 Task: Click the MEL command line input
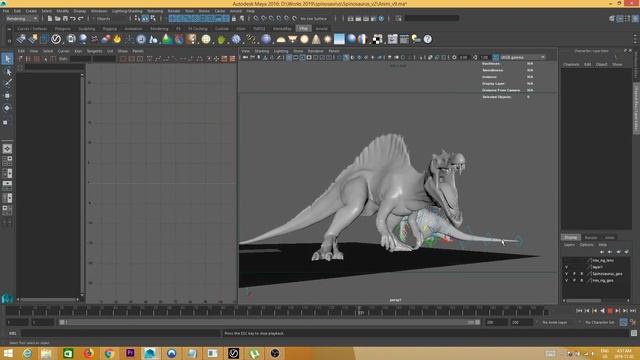point(120,333)
